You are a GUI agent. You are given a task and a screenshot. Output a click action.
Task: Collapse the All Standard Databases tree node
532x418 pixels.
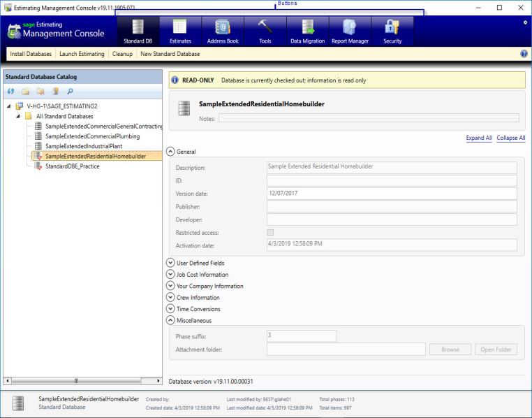(18, 116)
